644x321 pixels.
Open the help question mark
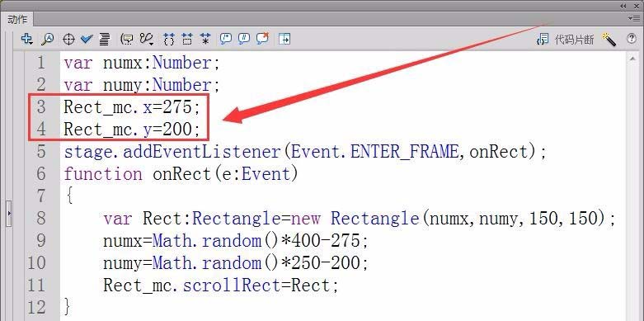[632, 39]
